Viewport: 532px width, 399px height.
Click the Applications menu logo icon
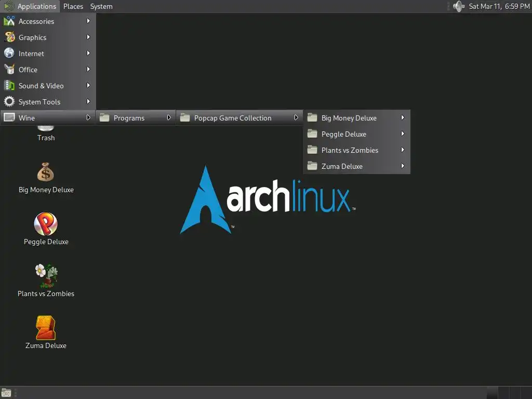8,6
